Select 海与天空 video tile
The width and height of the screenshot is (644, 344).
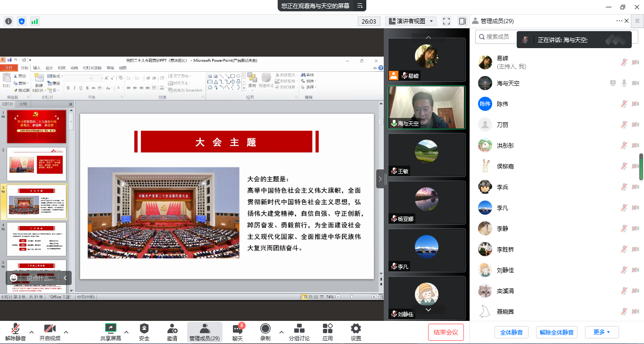tap(427, 107)
